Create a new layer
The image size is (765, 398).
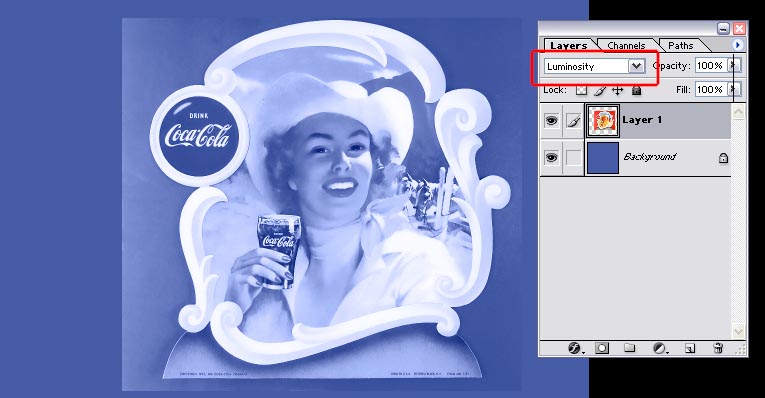[x=689, y=348]
